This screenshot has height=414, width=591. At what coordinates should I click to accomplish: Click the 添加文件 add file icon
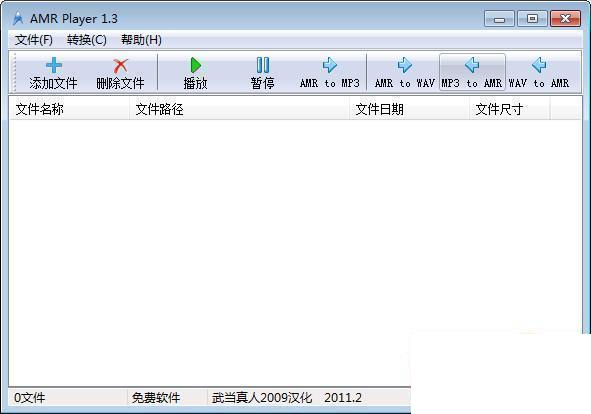(54, 66)
